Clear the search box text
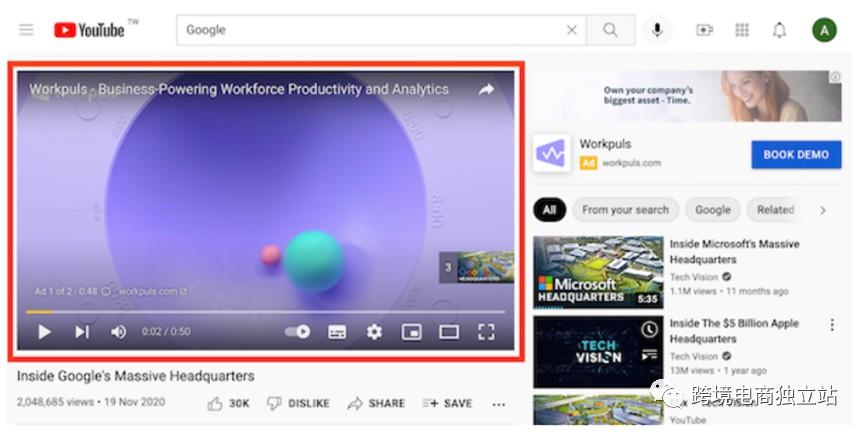Viewport: 865px width, 433px height. coord(572,30)
